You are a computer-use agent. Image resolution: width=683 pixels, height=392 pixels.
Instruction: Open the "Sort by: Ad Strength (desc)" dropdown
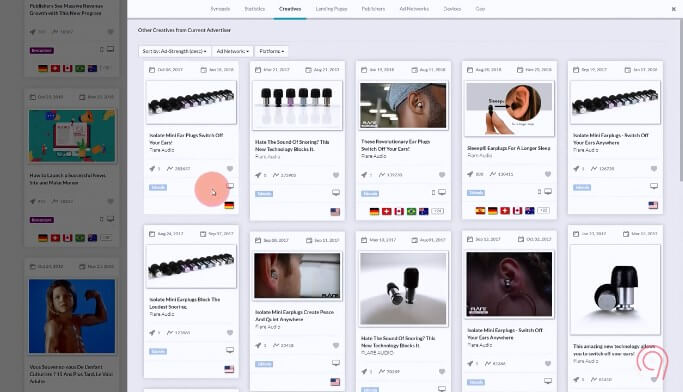(x=174, y=51)
